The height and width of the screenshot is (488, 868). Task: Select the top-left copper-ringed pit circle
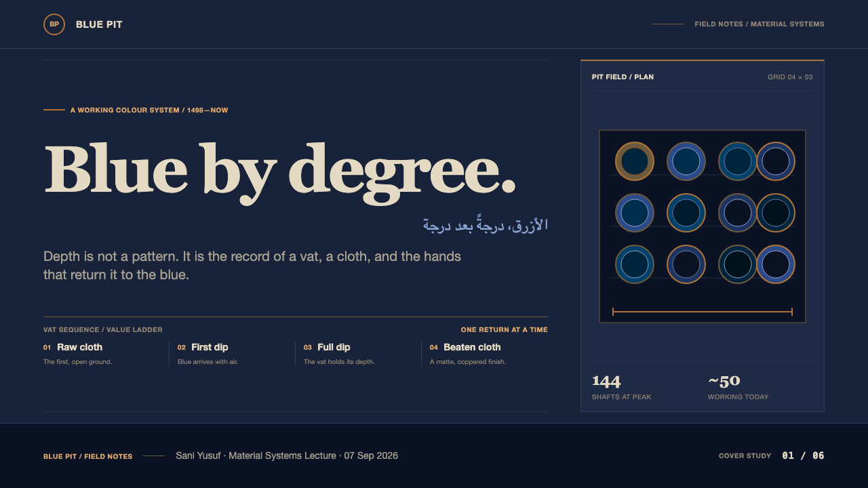pyautogui.click(x=635, y=161)
